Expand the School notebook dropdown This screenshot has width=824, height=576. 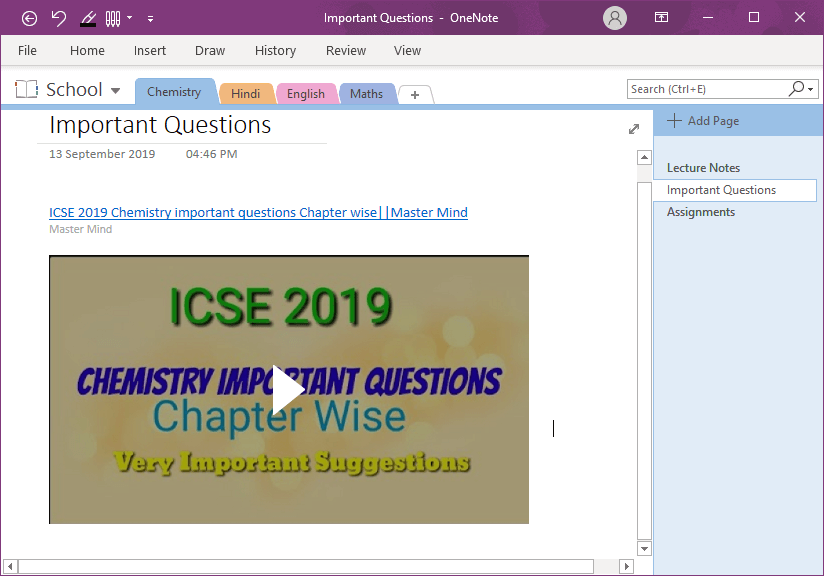[x=116, y=90]
